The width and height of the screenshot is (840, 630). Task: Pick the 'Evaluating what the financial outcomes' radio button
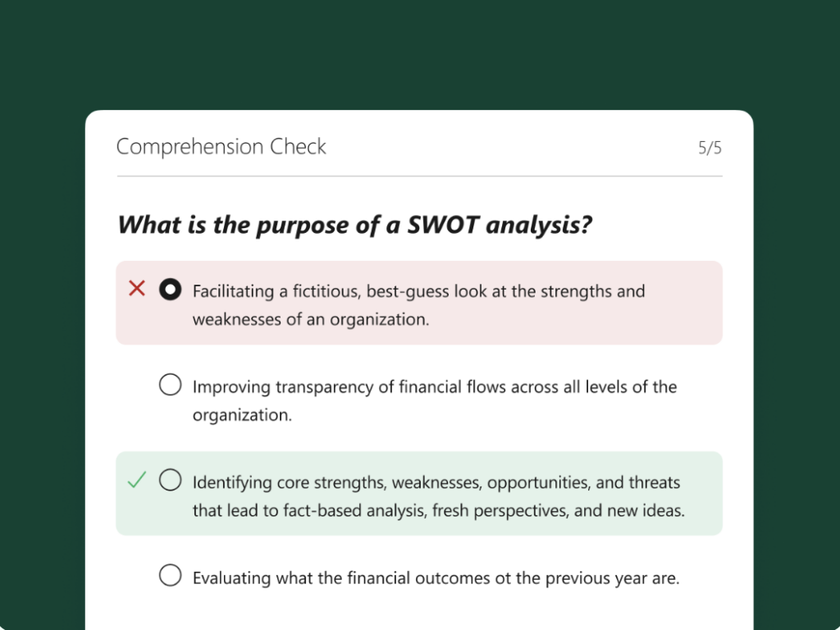pyautogui.click(x=170, y=576)
